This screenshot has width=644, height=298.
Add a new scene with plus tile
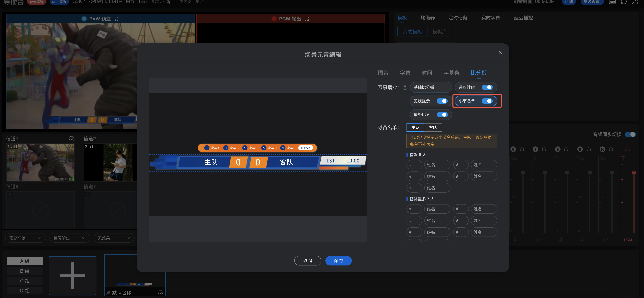coord(73,276)
